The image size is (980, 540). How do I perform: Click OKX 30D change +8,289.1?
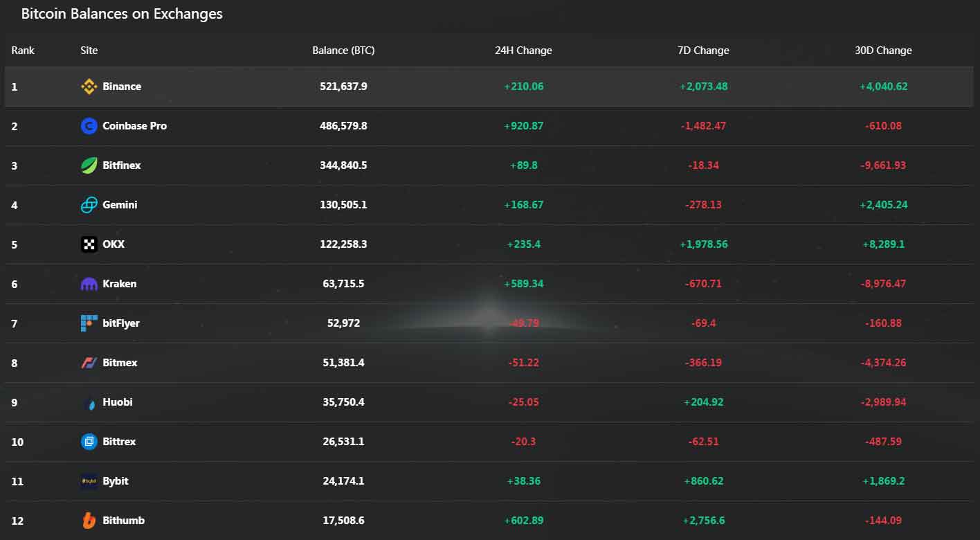883,244
